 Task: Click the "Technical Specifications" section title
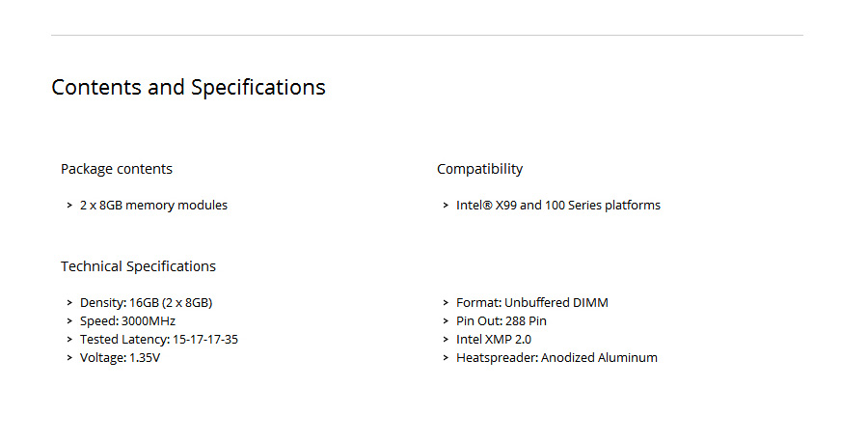[138, 266]
